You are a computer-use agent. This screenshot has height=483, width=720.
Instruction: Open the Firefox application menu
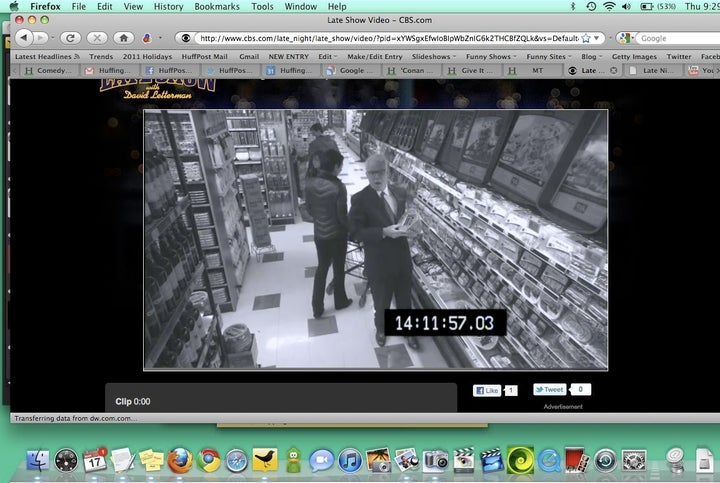coord(45,6)
